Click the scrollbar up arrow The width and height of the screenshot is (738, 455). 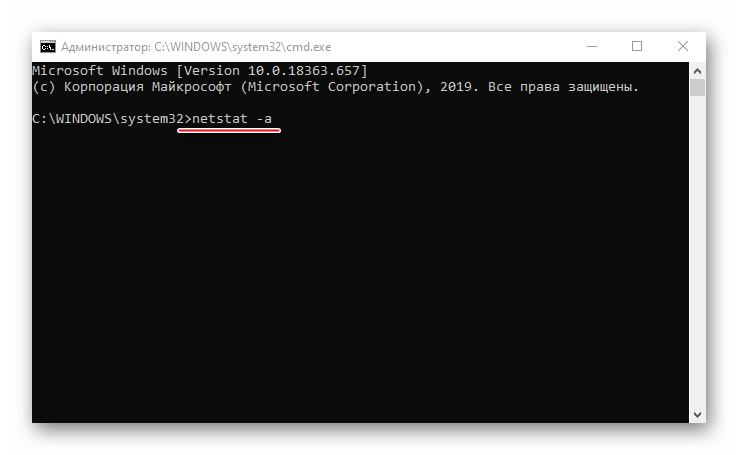tap(699, 69)
